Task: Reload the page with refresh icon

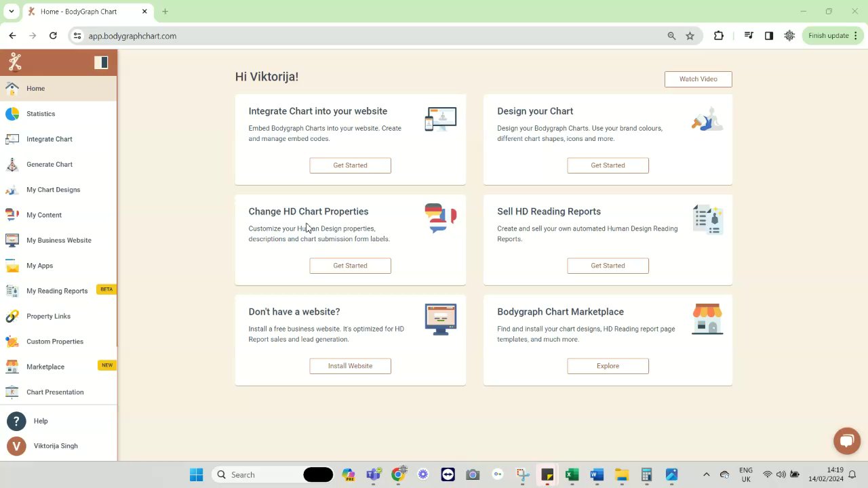Action: (53, 36)
